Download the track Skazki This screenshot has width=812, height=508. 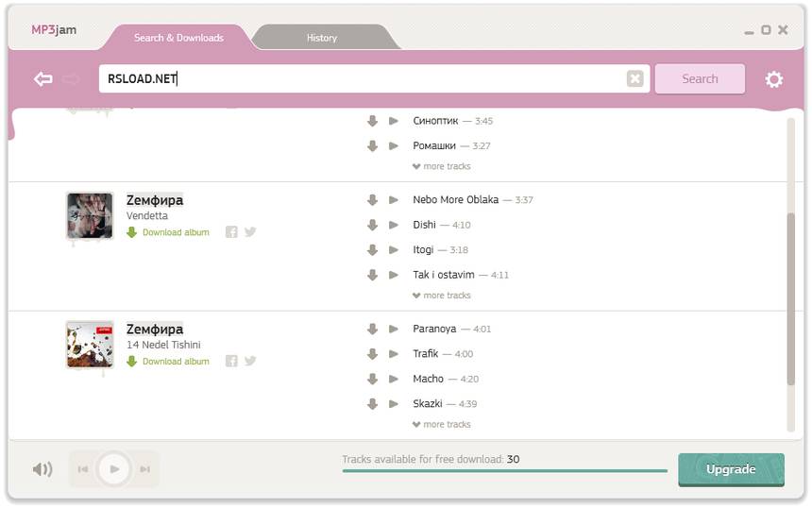(x=372, y=404)
